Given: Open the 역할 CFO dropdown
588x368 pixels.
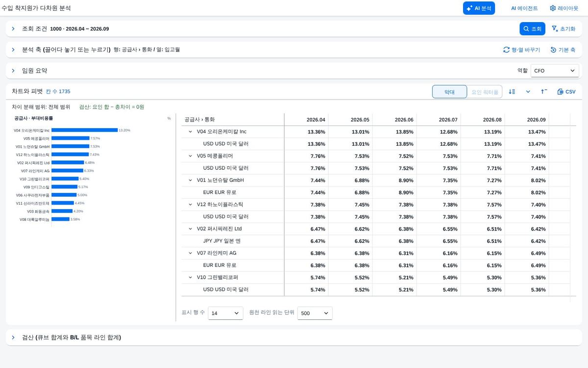Looking at the screenshot, I should 555,71.
